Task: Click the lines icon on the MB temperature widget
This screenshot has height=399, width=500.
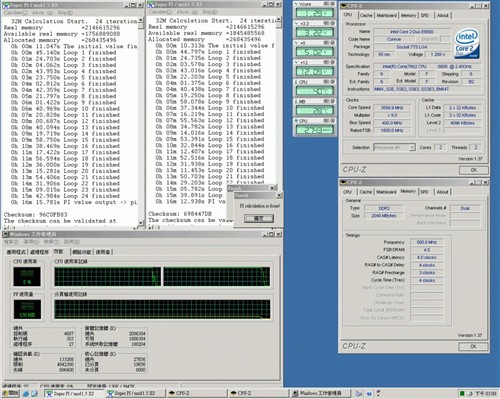Action: click(x=326, y=101)
